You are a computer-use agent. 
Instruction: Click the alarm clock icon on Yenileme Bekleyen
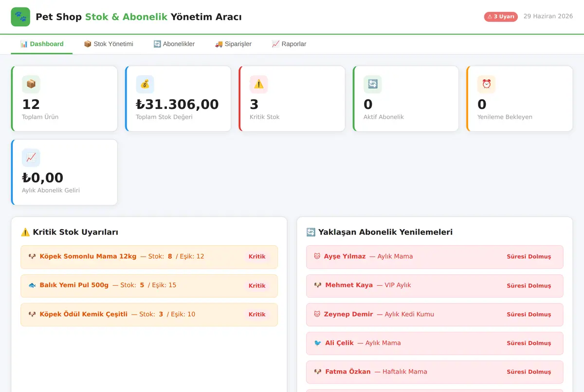tap(487, 84)
